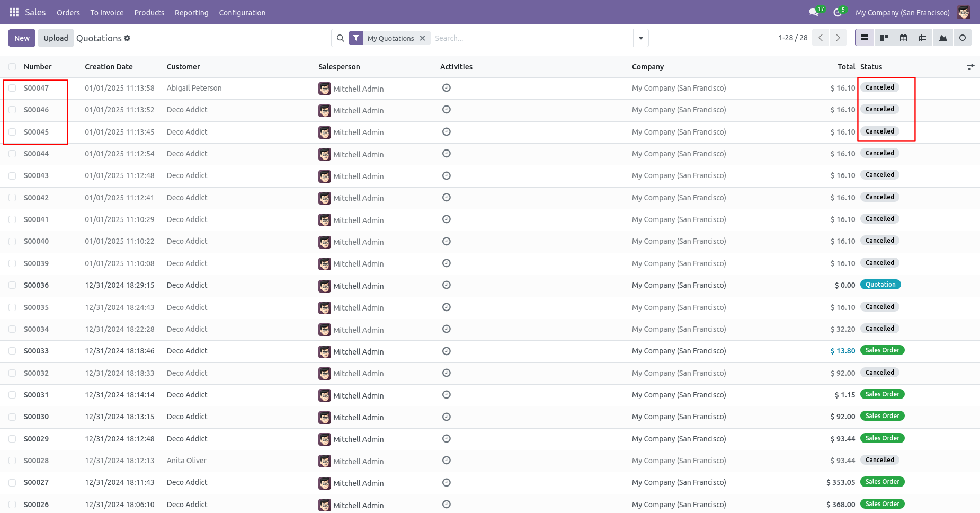Open the Configuration menu
The width and height of the screenshot is (980, 513).
tap(242, 13)
